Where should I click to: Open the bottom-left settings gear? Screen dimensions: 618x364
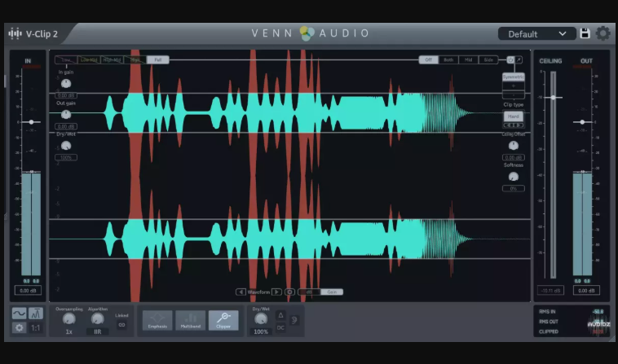click(19, 328)
